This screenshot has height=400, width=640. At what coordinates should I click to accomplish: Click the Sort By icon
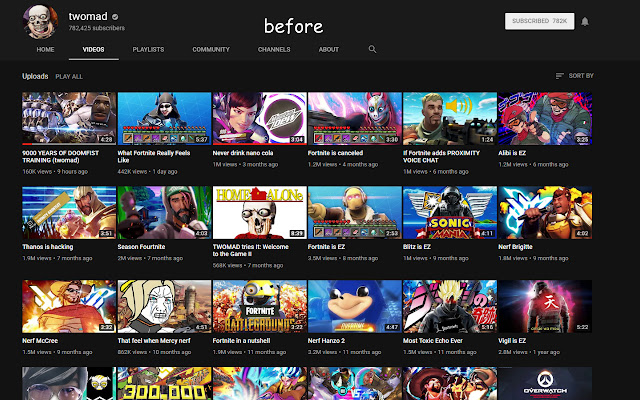560,76
